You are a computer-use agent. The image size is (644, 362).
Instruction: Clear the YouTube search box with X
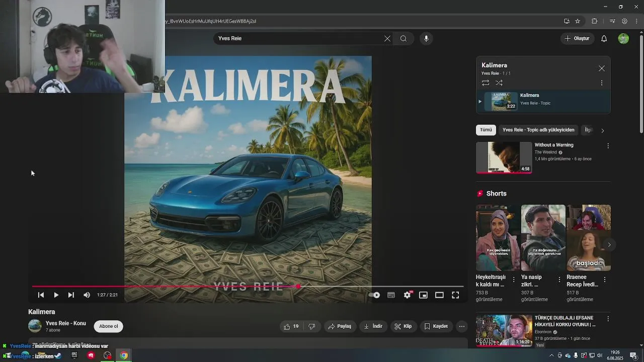click(x=387, y=39)
